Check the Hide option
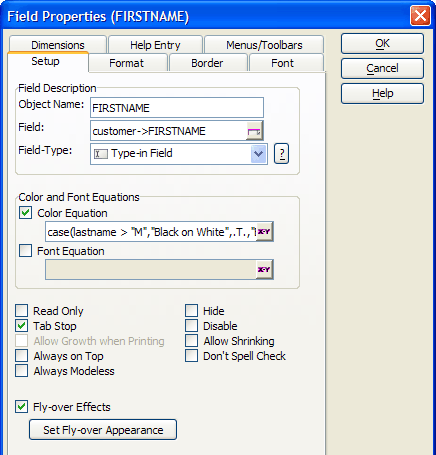 click(x=192, y=310)
